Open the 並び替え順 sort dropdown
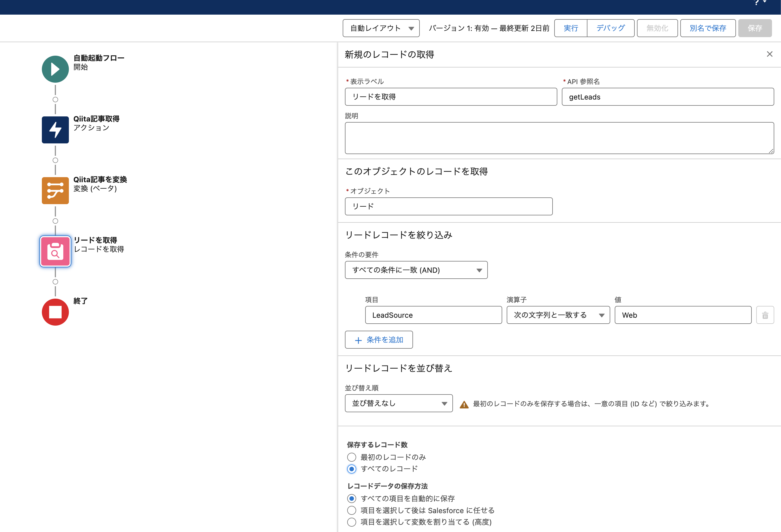The width and height of the screenshot is (781, 532). click(399, 403)
